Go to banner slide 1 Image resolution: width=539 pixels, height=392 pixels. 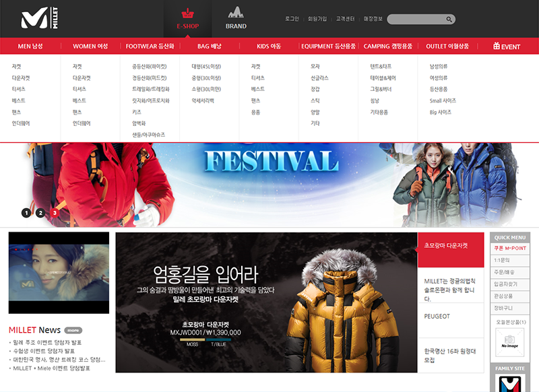pos(26,213)
